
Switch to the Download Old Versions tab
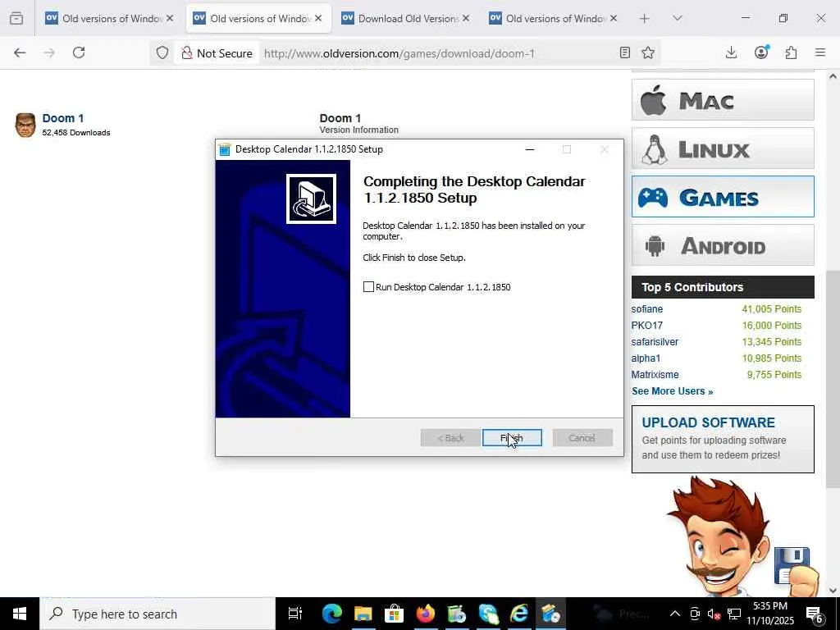click(x=405, y=18)
